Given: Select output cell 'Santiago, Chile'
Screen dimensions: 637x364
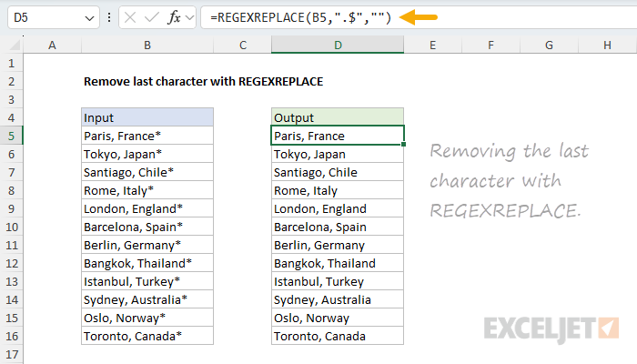Looking at the screenshot, I should (338, 172).
